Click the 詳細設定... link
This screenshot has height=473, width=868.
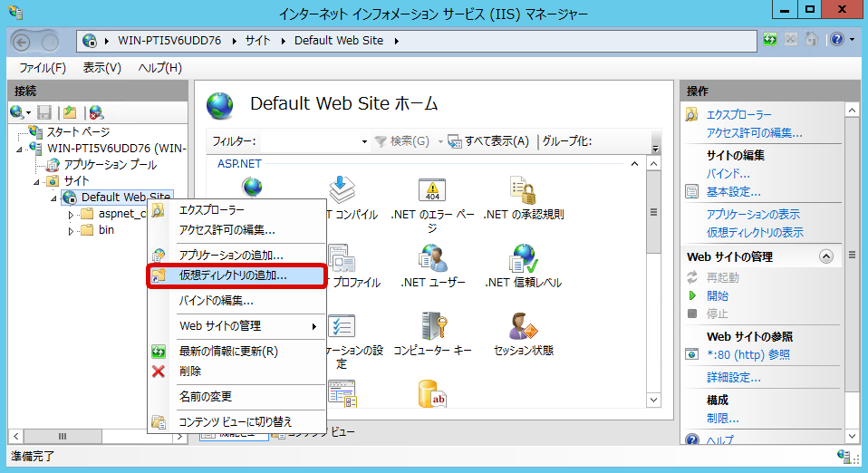pos(734,378)
